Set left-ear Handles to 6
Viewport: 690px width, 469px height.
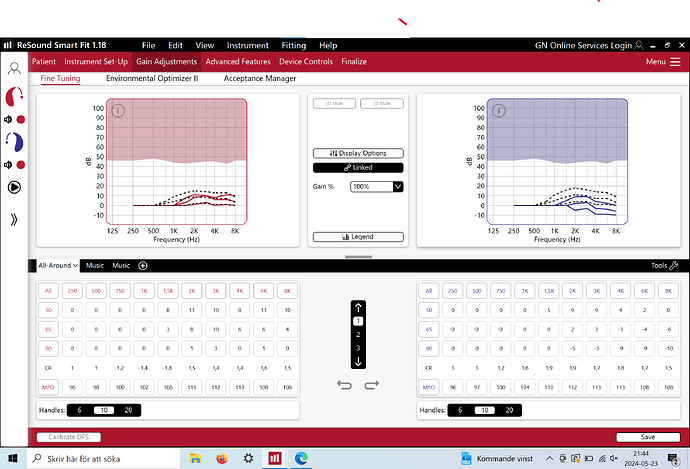[460, 410]
